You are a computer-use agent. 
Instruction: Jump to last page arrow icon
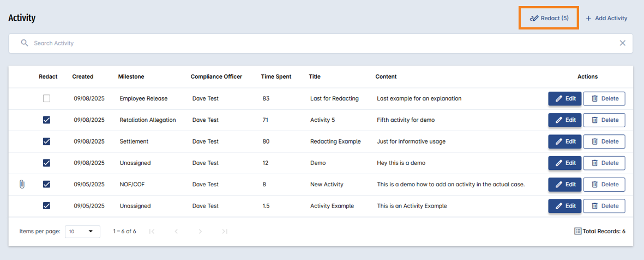[225, 231]
